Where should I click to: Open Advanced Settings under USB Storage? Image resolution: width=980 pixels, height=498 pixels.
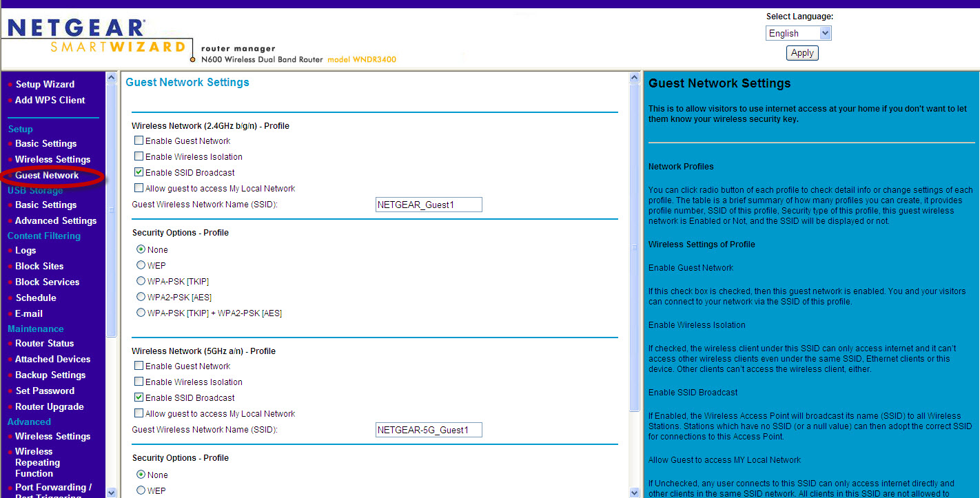[x=56, y=220]
